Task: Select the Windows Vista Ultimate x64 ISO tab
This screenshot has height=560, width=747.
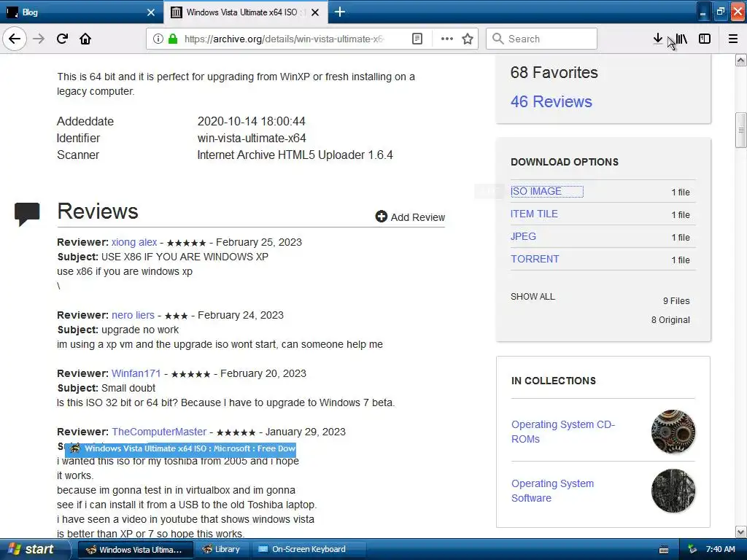Action: coord(239,12)
